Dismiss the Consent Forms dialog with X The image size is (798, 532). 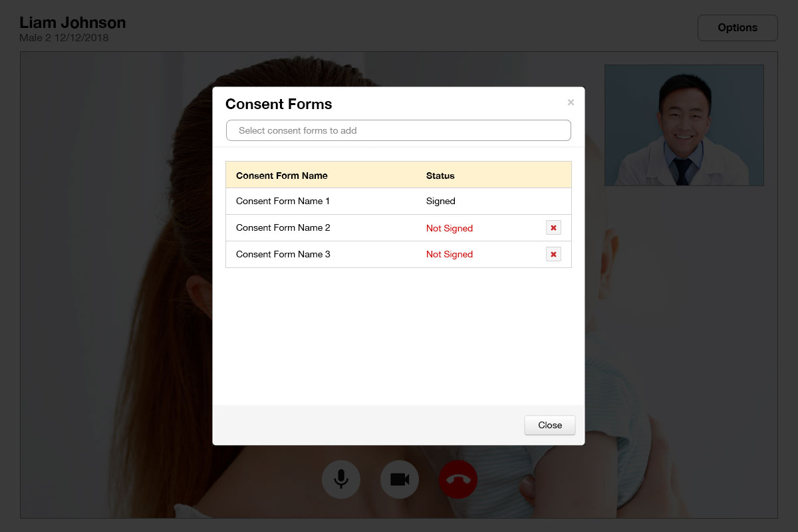571,102
